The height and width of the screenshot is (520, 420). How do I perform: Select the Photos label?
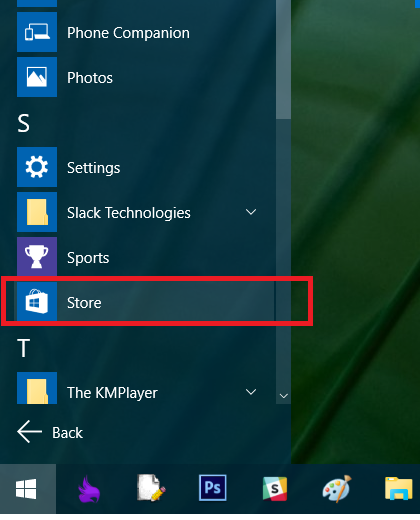(90, 78)
